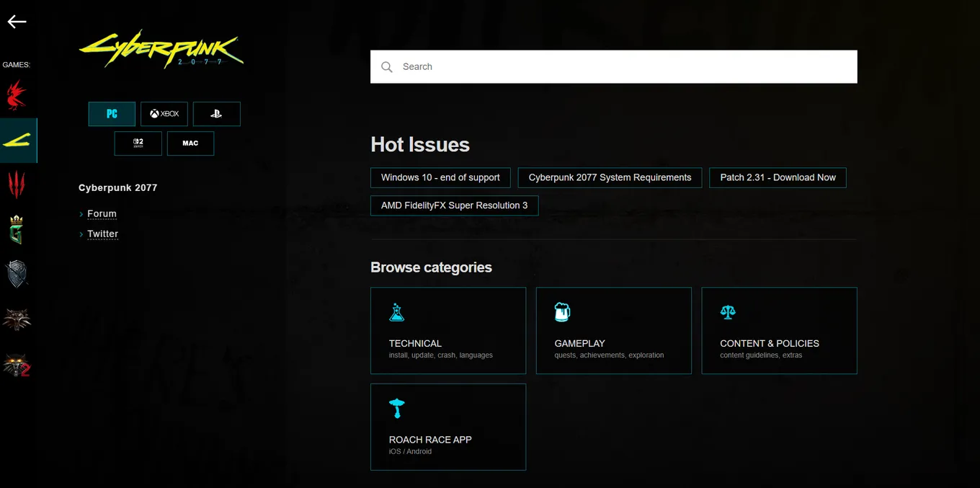Click the 'Browse categories' heading
This screenshot has width=980, height=488.
[x=431, y=267]
